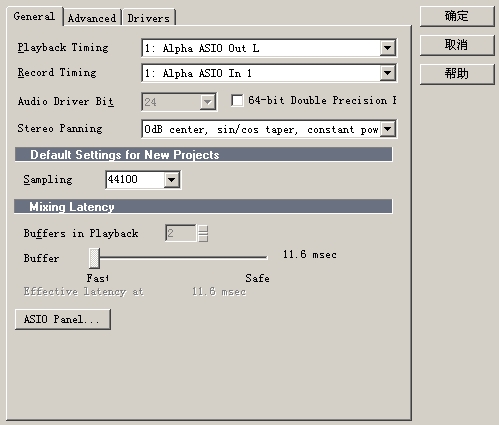The width and height of the screenshot is (499, 425).
Task: Open the ASIO Panel button
Action: tap(63, 319)
